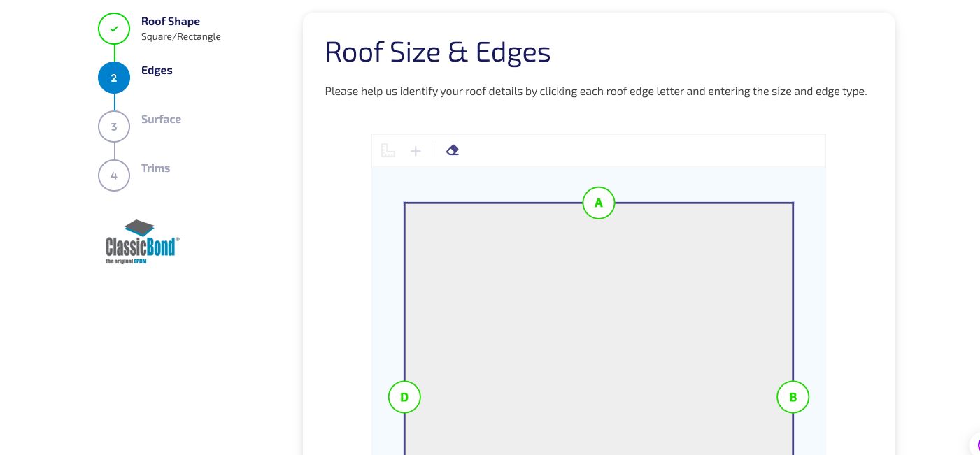Image resolution: width=980 pixels, height=455 pixels.
Task: Click the roof details instruction text
Action: [596, 92]
